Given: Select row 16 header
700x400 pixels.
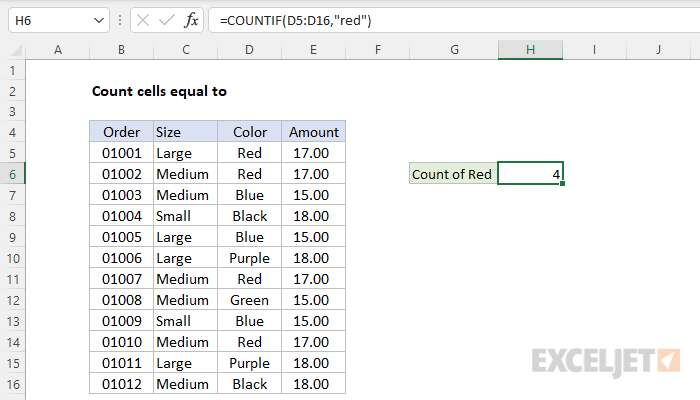Looking at the screenshot, I should 12,384.
